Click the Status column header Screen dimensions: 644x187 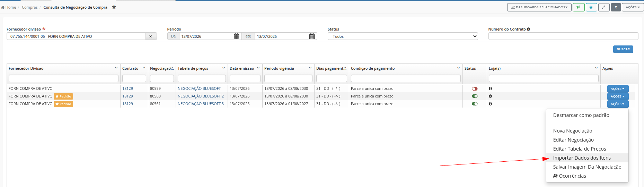coord(470,68)
